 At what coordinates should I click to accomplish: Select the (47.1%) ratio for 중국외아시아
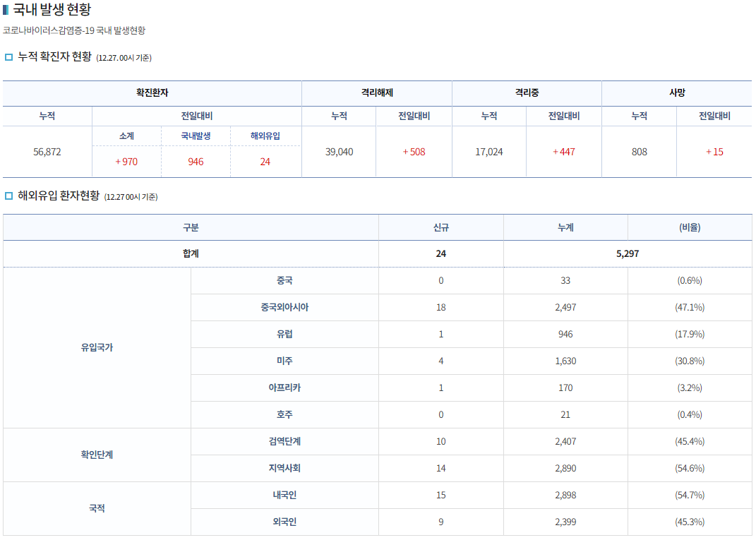690,307
